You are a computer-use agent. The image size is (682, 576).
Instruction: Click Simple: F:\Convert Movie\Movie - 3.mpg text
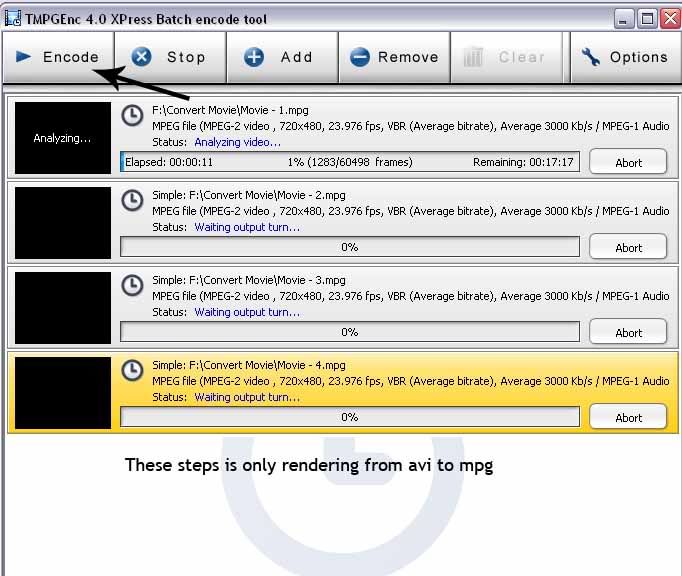click(x=249, y=280)
